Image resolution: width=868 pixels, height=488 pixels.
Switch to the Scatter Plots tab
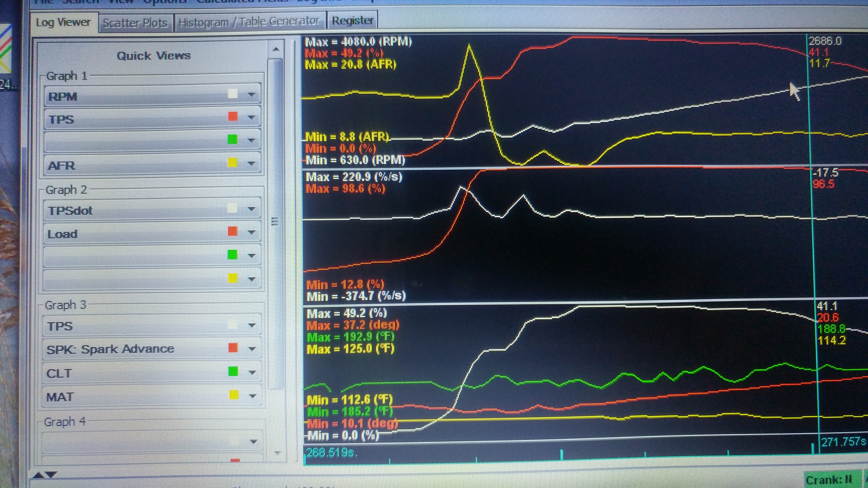click(x=135, y=23)
